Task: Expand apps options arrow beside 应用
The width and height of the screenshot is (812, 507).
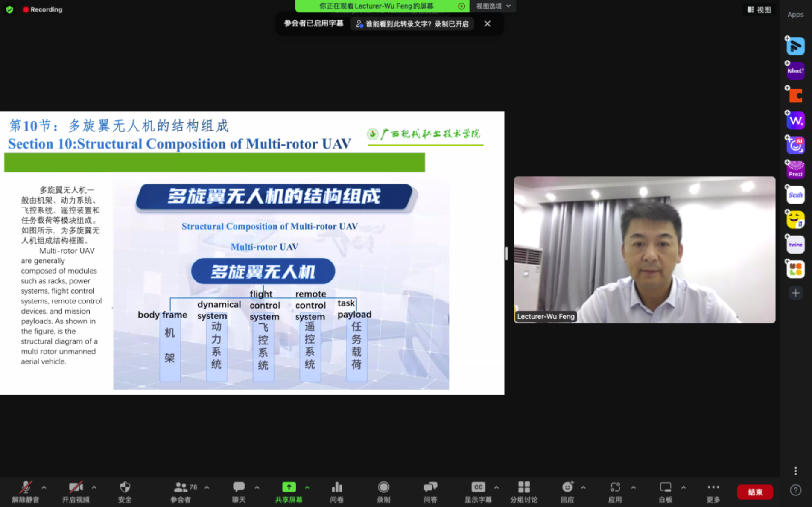Action: pos(634,487)
